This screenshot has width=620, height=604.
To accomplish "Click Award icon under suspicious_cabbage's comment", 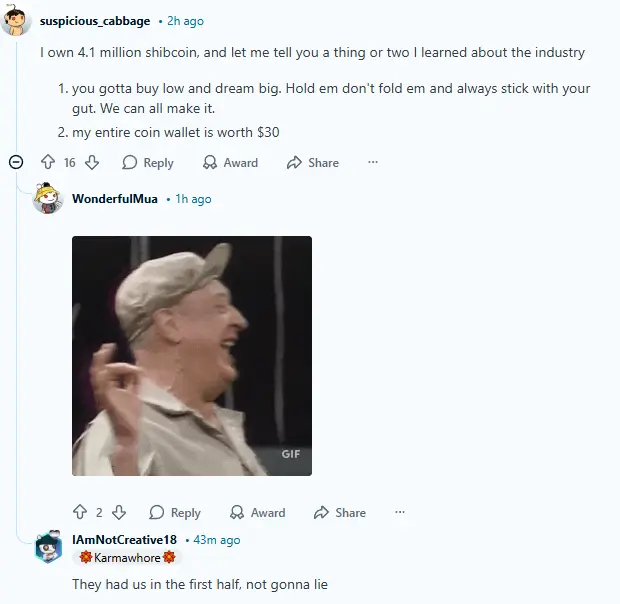I will pos(210,162).
